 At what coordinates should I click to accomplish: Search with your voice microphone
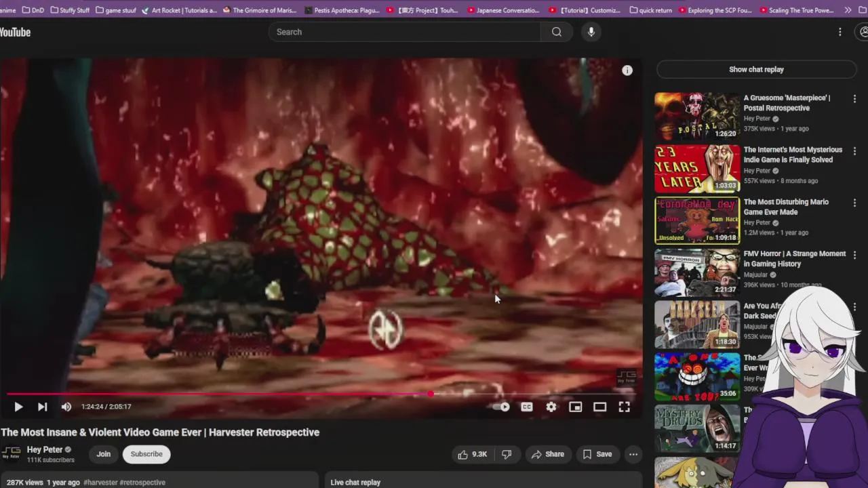[x=591, y=32]
